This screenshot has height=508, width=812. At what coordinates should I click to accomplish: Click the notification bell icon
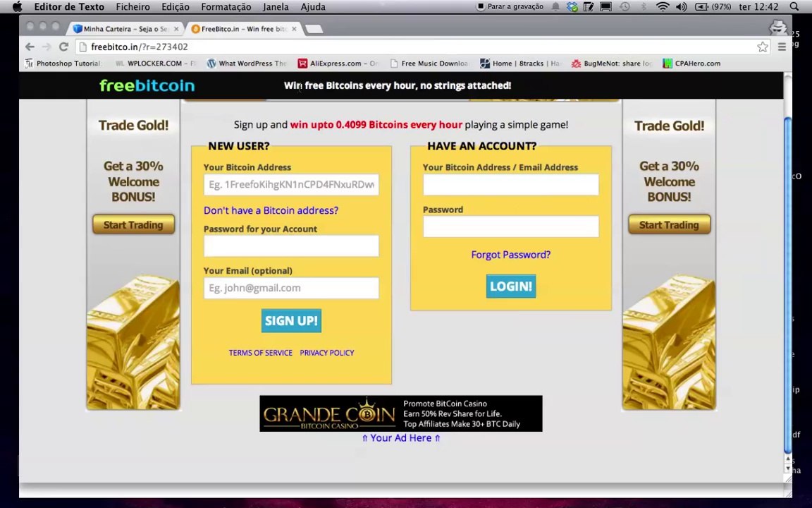[x=555, y=7]
